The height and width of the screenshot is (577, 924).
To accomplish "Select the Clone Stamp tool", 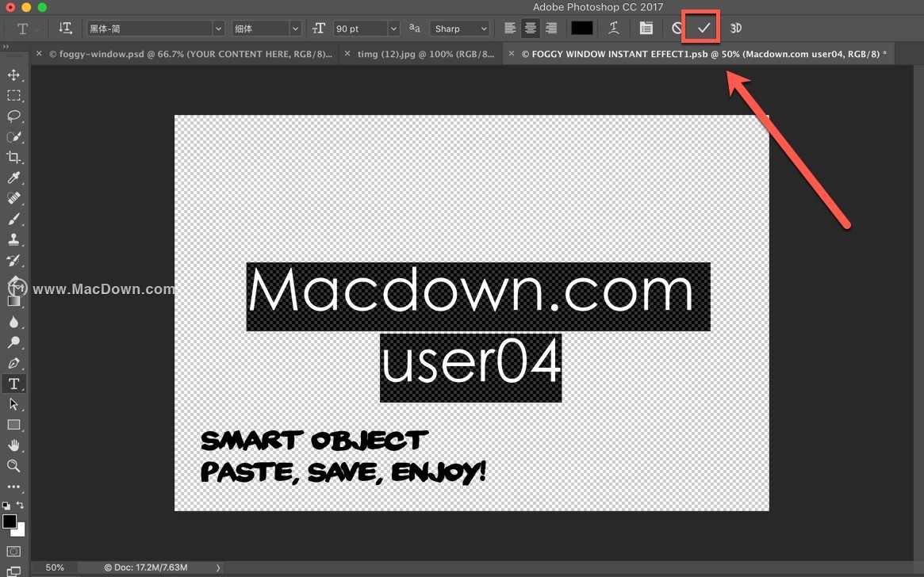I will 13,239.
